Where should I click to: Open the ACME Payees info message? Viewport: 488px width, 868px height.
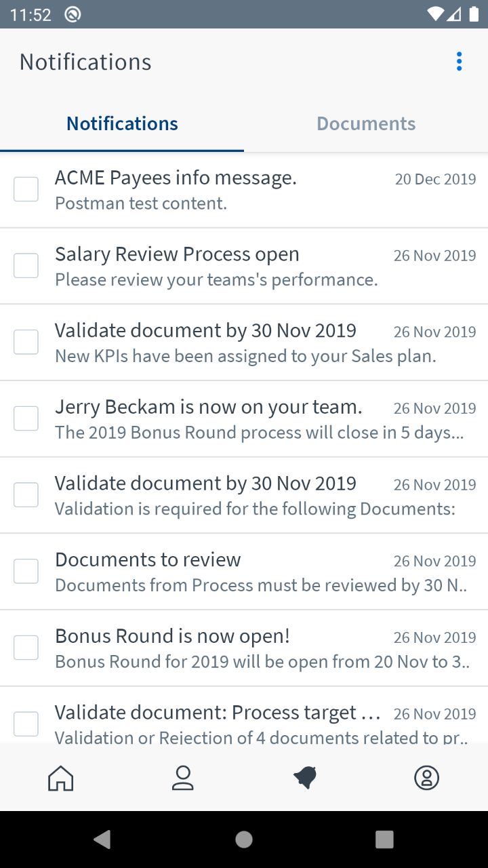tap(217, 189)
